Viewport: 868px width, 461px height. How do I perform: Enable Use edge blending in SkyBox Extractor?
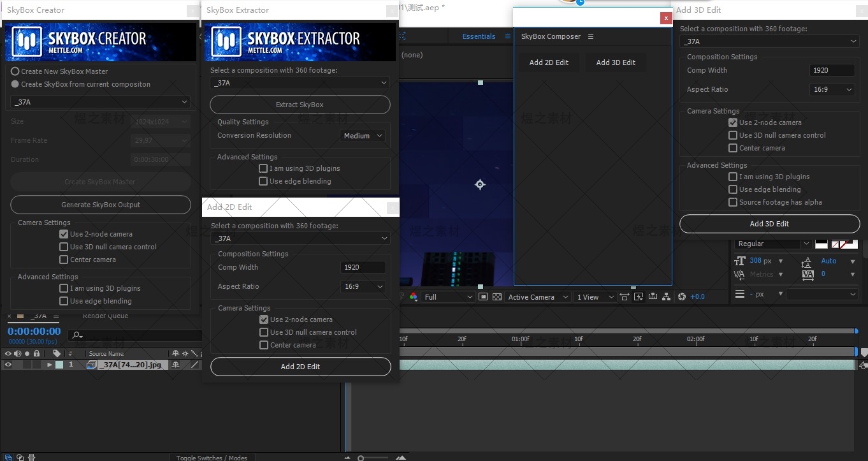pyautogui.click(x=263, y=181)
